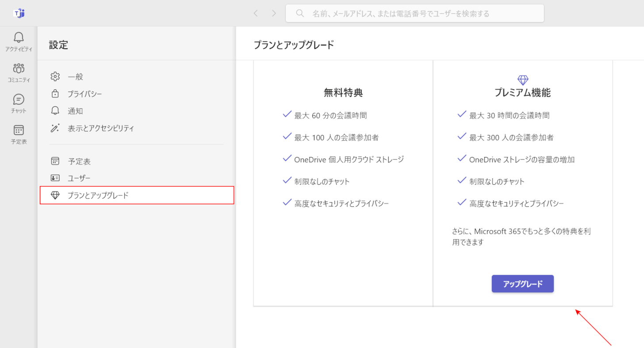This screenshot has height=348, width=644.
Task: Open 一般 settings via the gear icon
Action: [x=55, y=76]
